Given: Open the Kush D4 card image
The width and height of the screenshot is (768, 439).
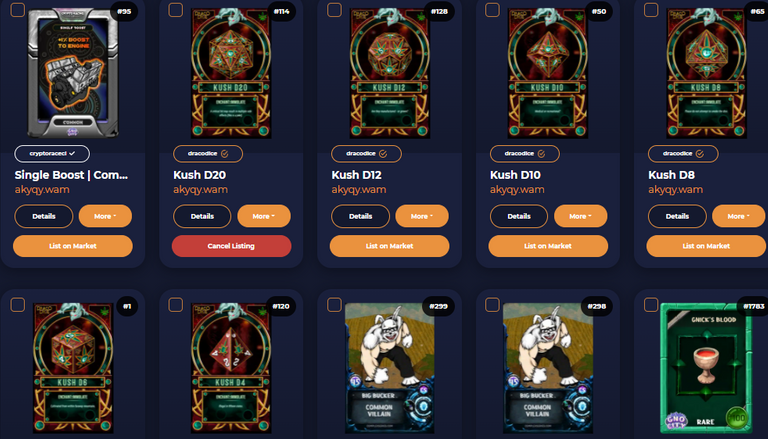Looking at the screenshot, I should point(231,367).
